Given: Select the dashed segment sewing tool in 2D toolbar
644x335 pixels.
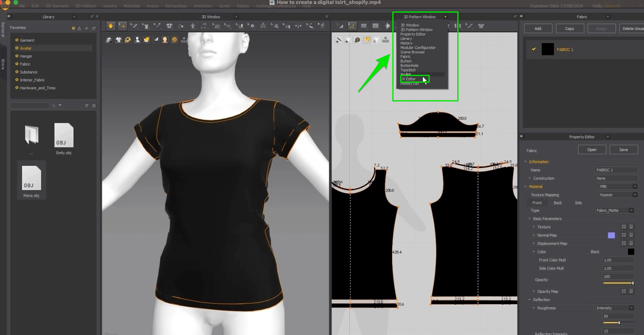Looking at the screenshot, I should pyautogui.click(x=469, y=26).
